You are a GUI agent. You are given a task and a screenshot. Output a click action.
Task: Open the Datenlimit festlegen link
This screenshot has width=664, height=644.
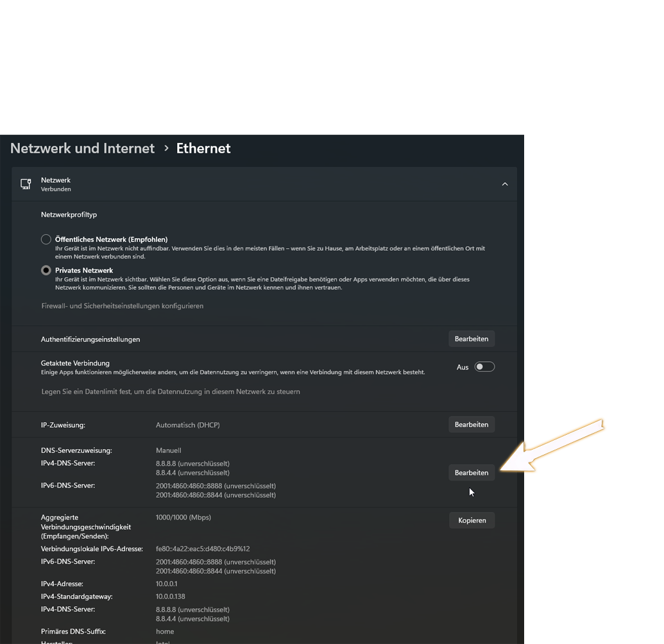click(x=171, y=391)
